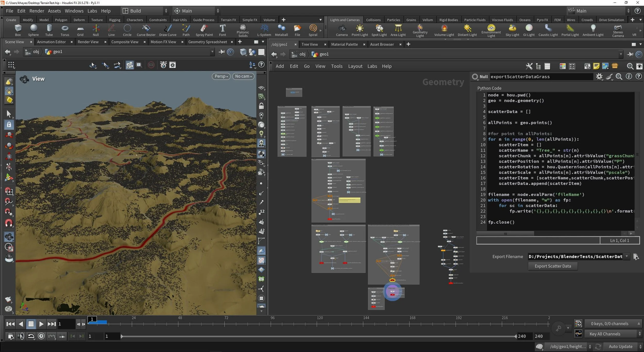This screenshot has height=352, width=644.
Task: Open the Labs menu in the main menu bar
Action: (x=92, y=11)
